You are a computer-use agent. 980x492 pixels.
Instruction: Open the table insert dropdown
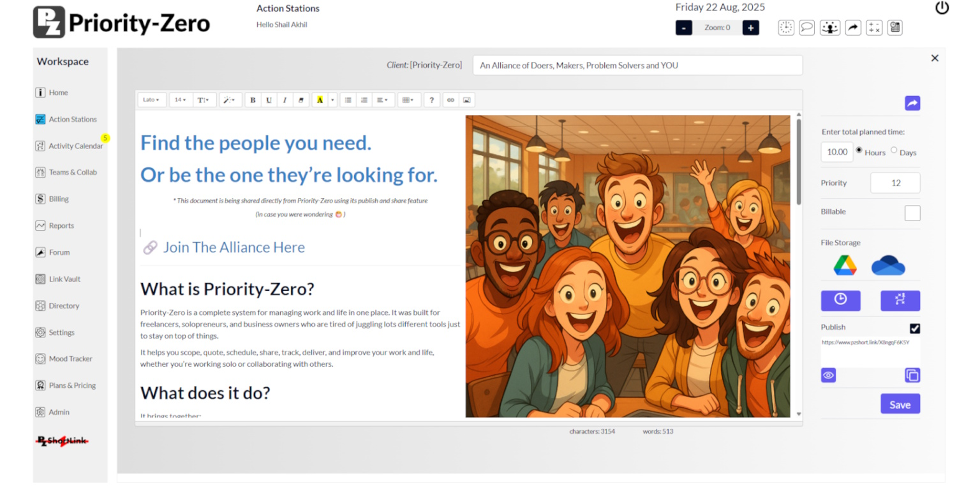[x=408, y=100]
